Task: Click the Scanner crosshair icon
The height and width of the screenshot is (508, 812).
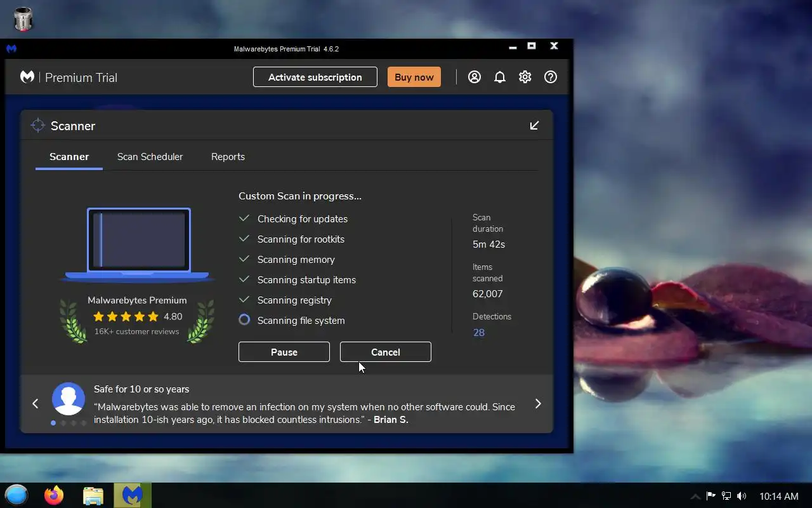Action: click(x=37, y=125)
